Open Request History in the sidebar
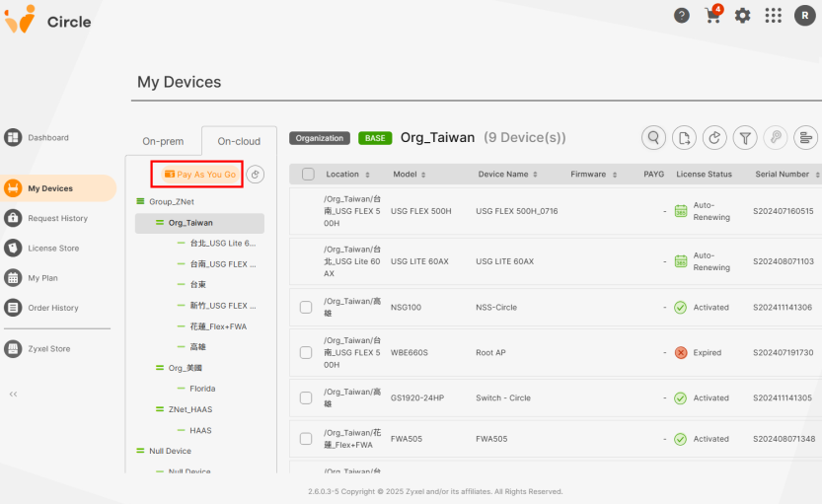The height and width of the screenshot is (504, 822). click(x=57, y=218)
